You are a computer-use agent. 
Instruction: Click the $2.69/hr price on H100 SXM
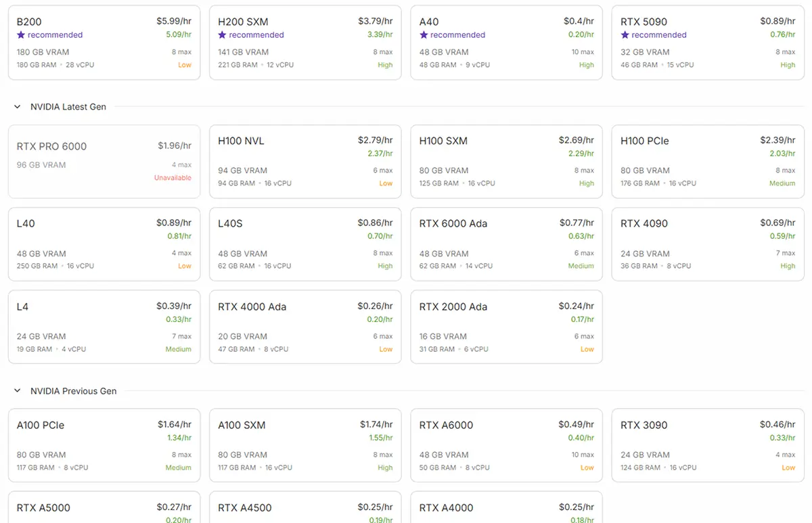click(x=577, y=140)
